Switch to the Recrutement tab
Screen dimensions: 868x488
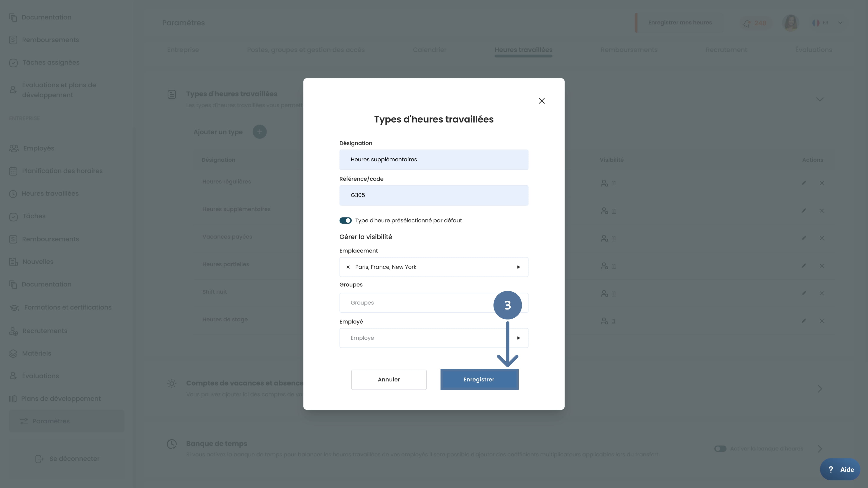click(726, 50)
